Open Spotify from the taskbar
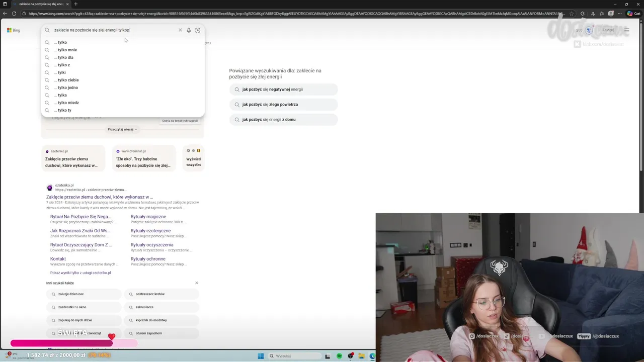The image size is (644, 362). [x=340, y=356]
